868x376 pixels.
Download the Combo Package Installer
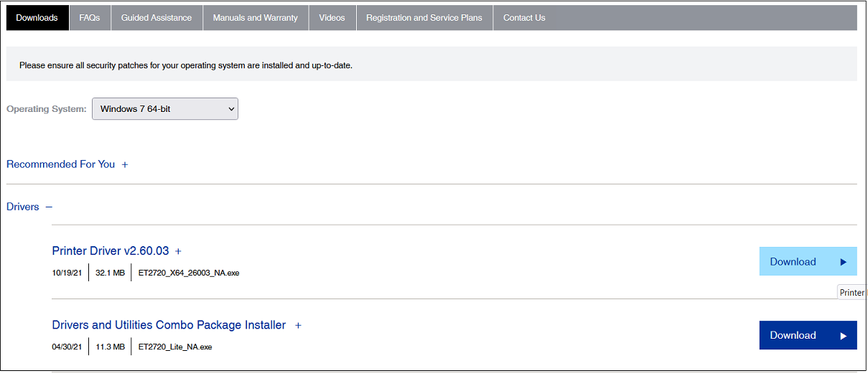tap(808, 335)
